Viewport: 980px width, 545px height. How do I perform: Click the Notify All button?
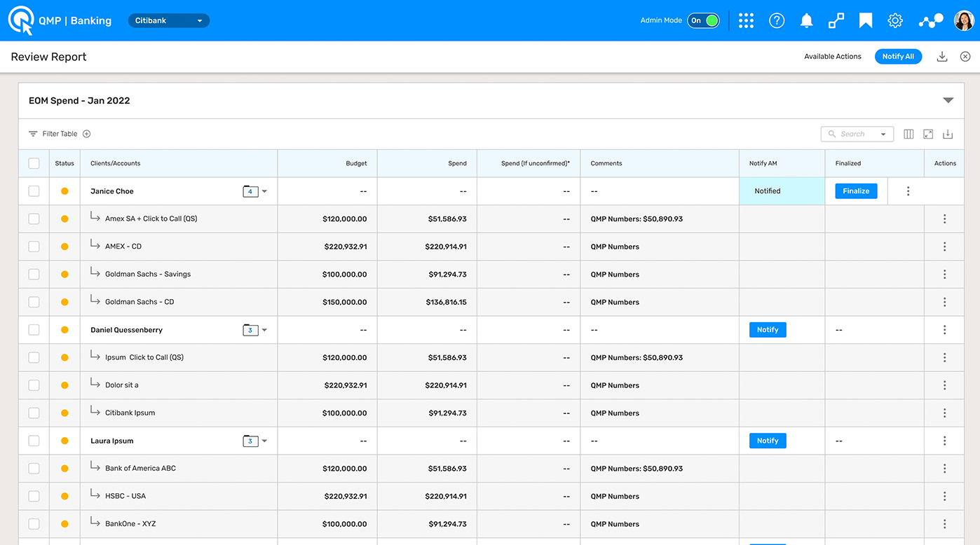[x=898, y=57]
